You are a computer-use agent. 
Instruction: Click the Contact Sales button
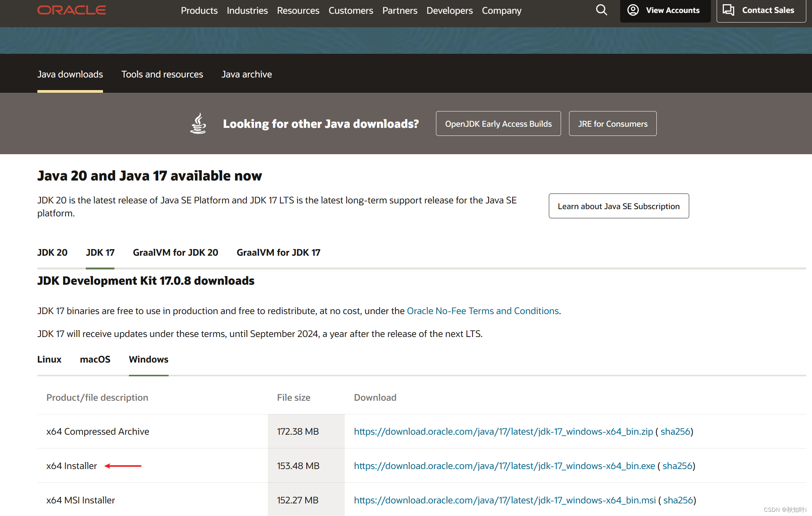[x=761, y=10]
